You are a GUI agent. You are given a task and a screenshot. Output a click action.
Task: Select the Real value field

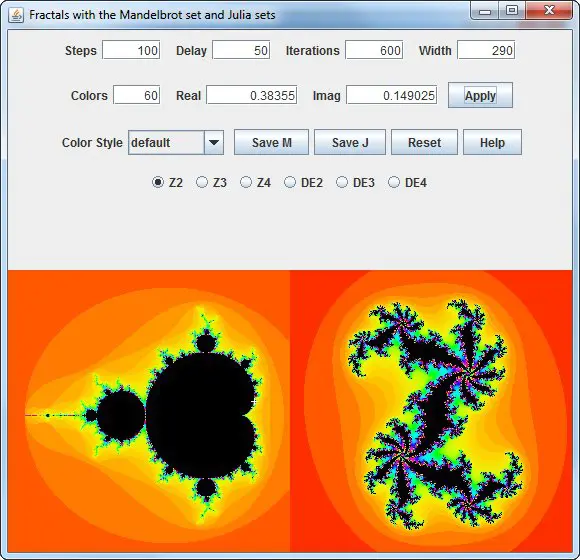(x=252, y=95)
